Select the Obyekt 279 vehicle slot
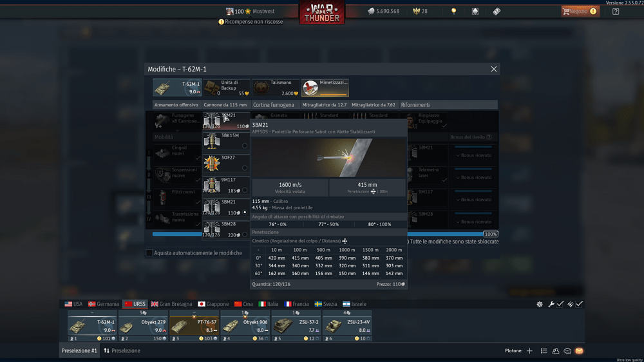The height and width of the screenshot is (362, 644). click(x=143, y=326)
